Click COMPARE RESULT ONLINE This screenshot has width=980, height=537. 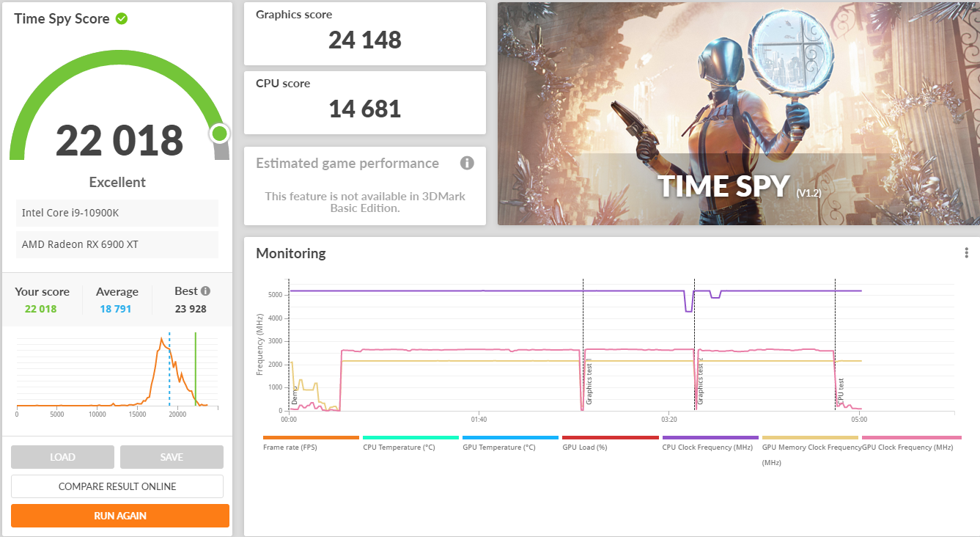coord(117,486)
